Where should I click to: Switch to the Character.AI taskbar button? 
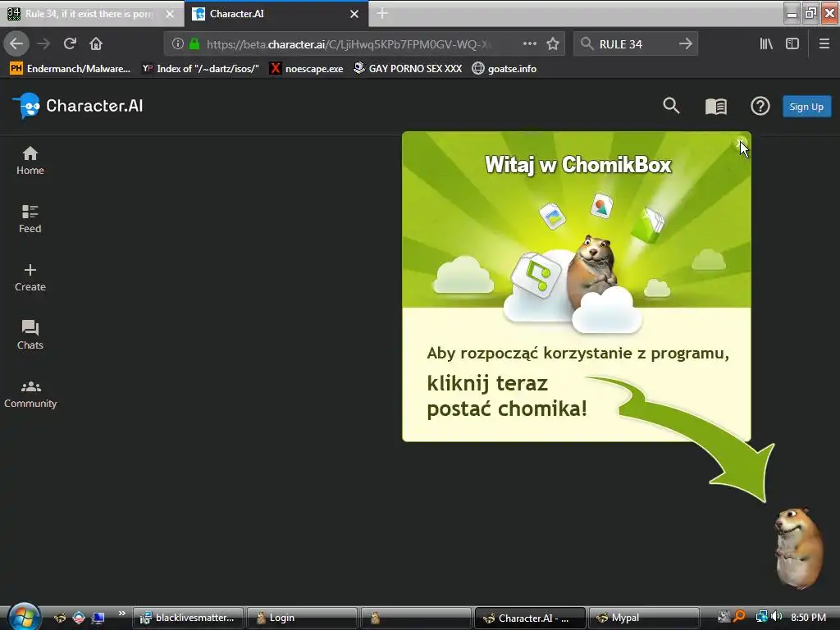(x=531, y=618)
